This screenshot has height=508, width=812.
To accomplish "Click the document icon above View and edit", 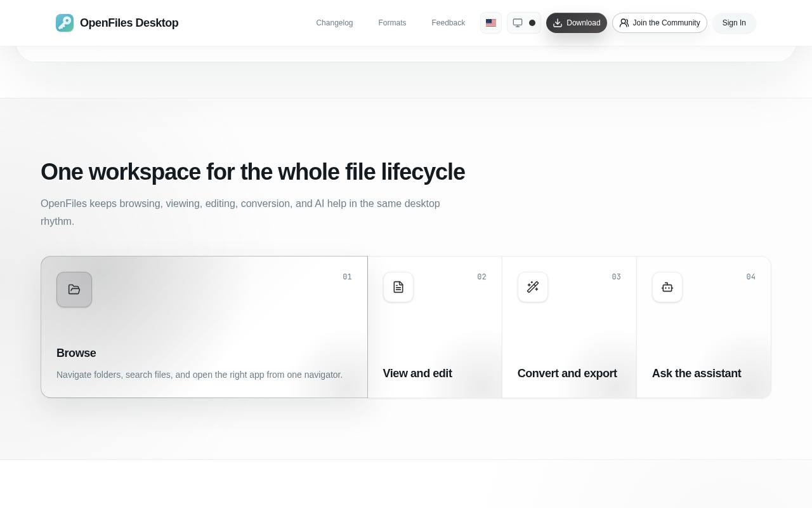I will (398, 287).
